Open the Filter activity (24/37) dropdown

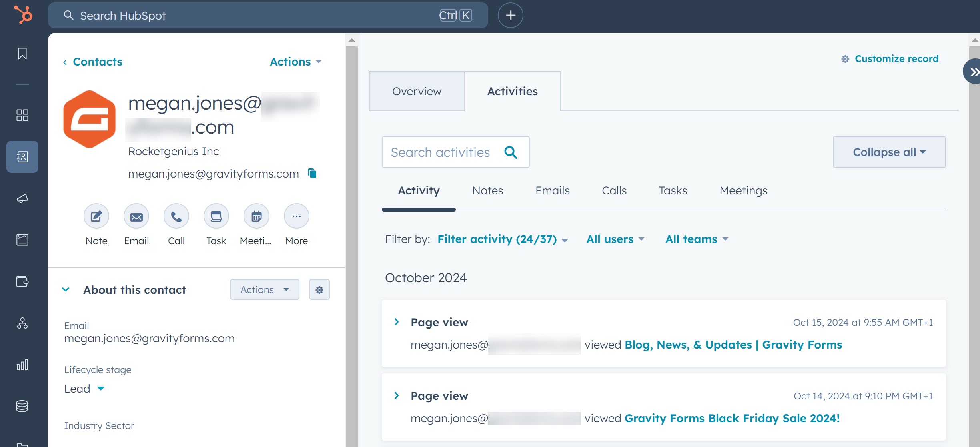(503, 239)
